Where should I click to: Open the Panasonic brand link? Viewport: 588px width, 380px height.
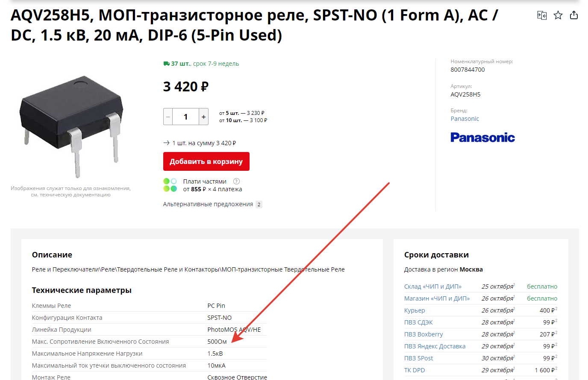click(x=465, y=119)
